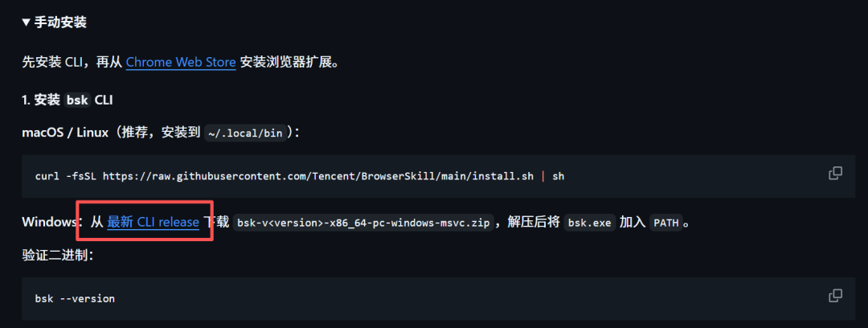Click the curl -fsSL text in command
The width and height of the screenshot is (868, 328).
tap(66, 176)
